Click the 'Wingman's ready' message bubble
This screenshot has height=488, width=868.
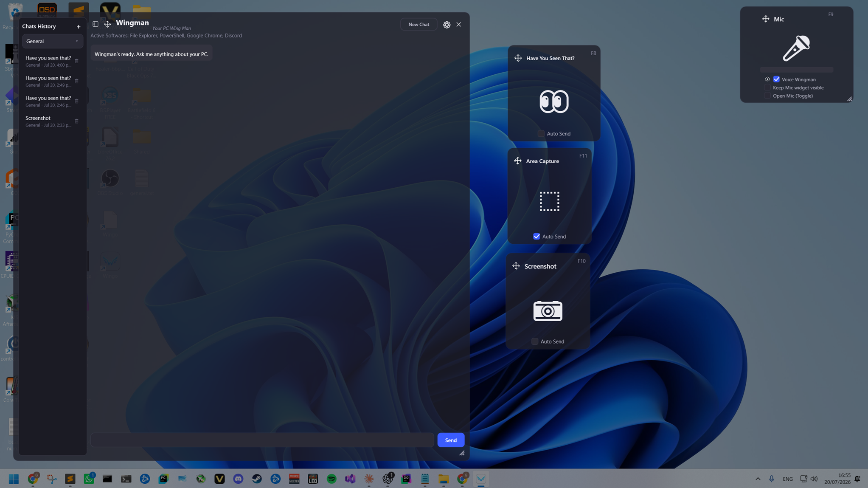pos(152,54)
